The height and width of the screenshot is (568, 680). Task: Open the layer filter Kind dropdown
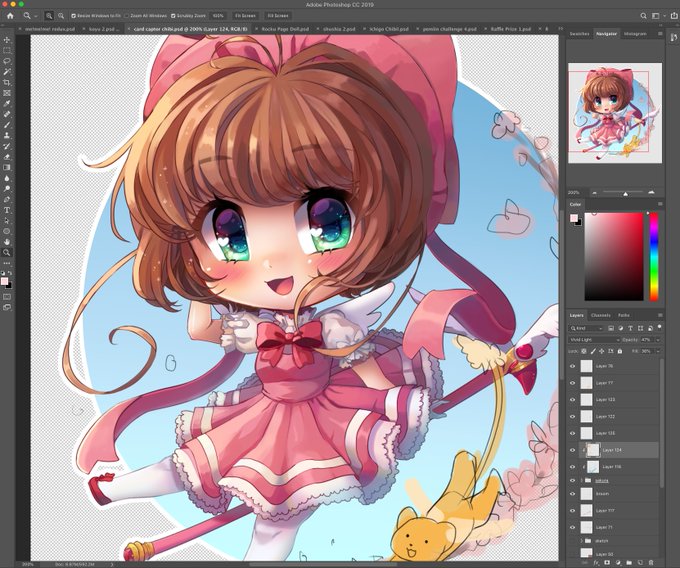coord(586,328)
